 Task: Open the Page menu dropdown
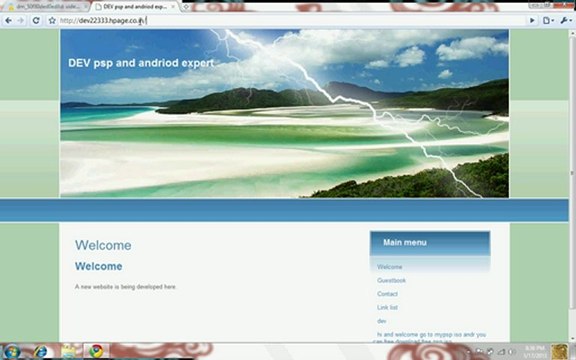click(548, 21)
